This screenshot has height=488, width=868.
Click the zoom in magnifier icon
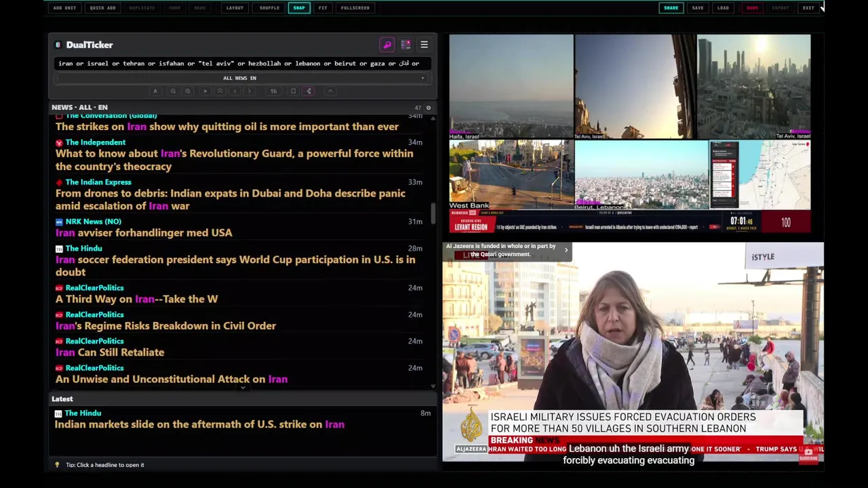click(x=188, y=91)
